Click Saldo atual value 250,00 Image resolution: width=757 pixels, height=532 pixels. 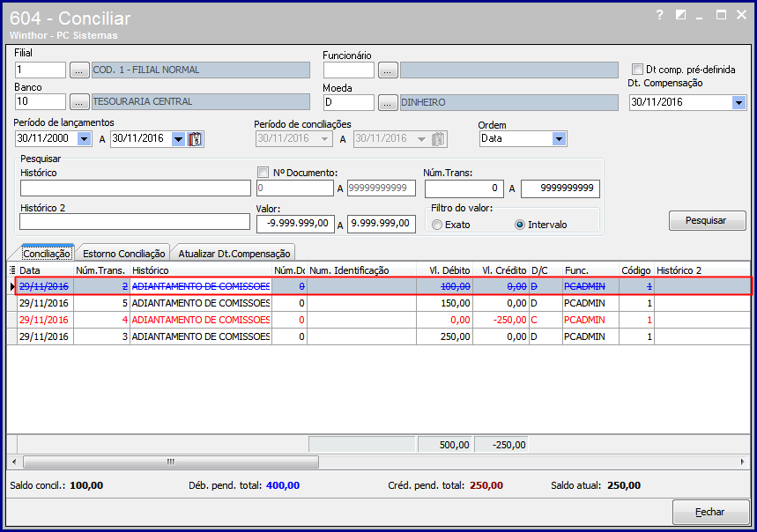click(x=624, y=485)
